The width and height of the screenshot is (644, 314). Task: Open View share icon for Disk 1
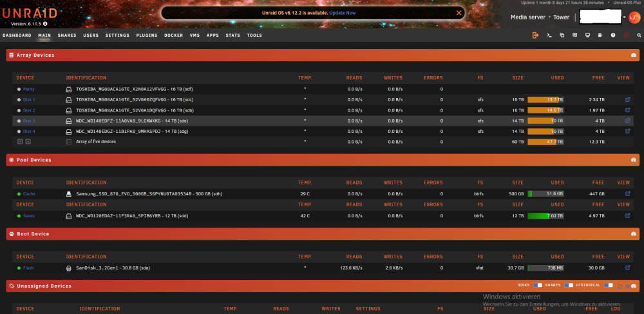click(627, 99)
